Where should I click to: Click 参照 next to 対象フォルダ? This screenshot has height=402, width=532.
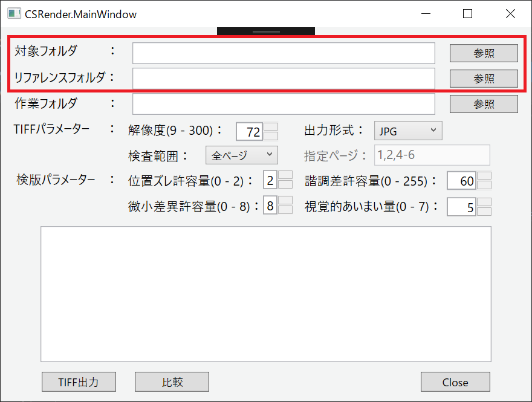pos(483,53)
